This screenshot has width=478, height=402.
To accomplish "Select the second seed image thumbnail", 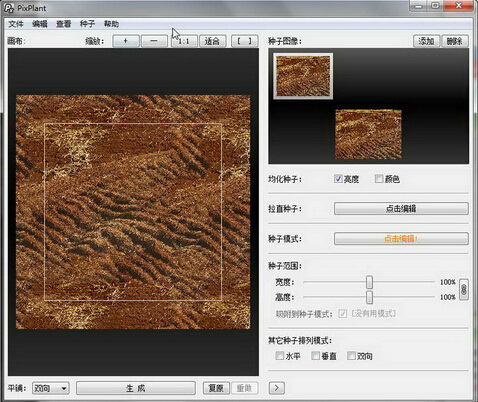I will 368,134.
